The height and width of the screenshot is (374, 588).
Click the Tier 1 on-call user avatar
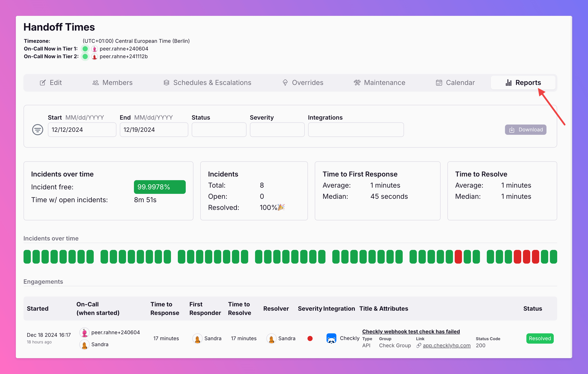click(95, 49)
